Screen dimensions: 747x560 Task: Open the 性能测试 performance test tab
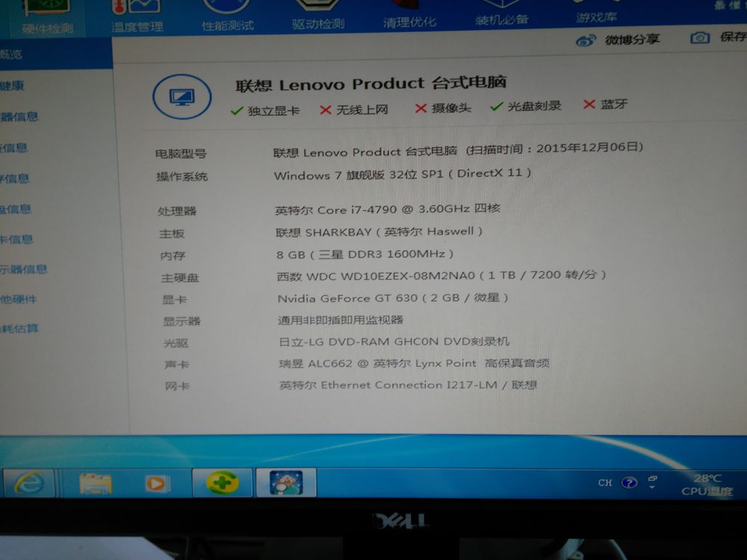[x=227, y=16]
